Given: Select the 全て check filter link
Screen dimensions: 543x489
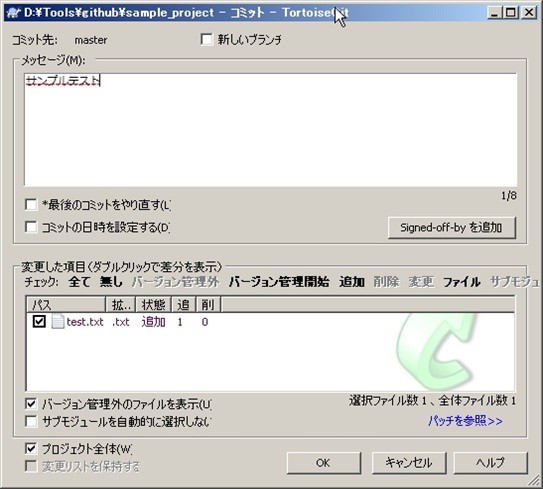Looking at the screenshot, I should 79,282.
